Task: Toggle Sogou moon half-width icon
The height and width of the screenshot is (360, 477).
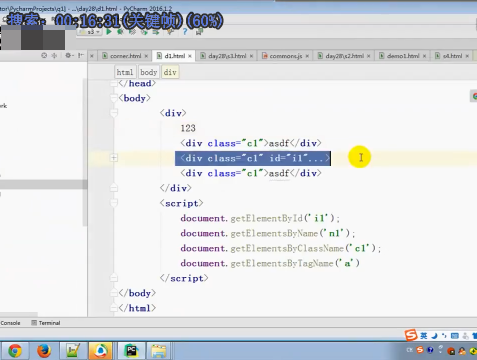Action: click(x=434, y=336)
